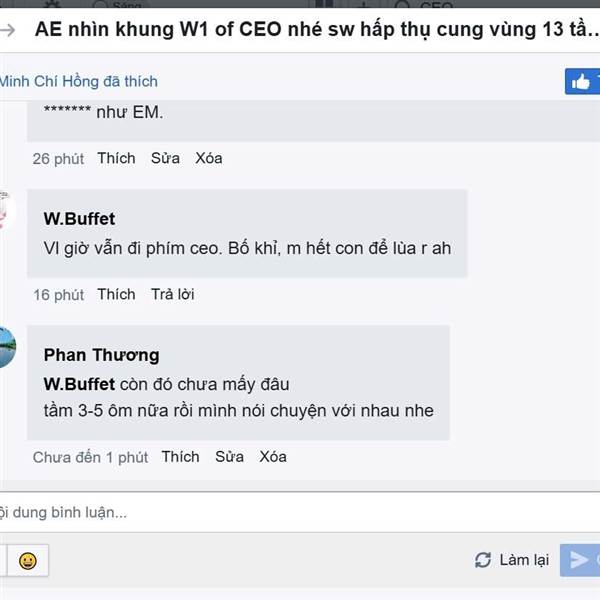The image size is (600, 600).
Task: Click the comment content input field
Action: (300, 512)
